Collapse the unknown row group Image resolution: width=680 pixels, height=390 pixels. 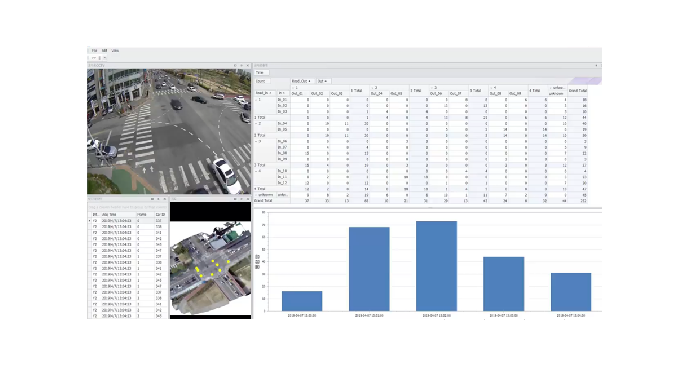pyautogui.click(x=256, y=195)
